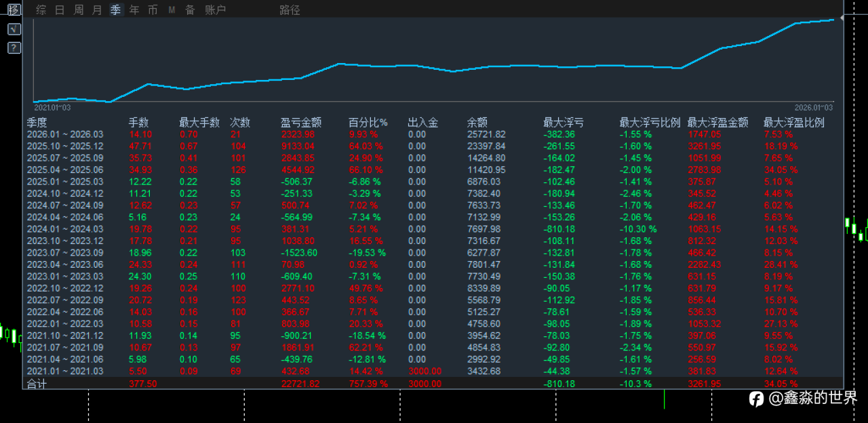The height and width of the screenshot is (423, 868).
Task: Select the 2025.10 ~ 2025.12 quarter row
Action: click(64, 146)
